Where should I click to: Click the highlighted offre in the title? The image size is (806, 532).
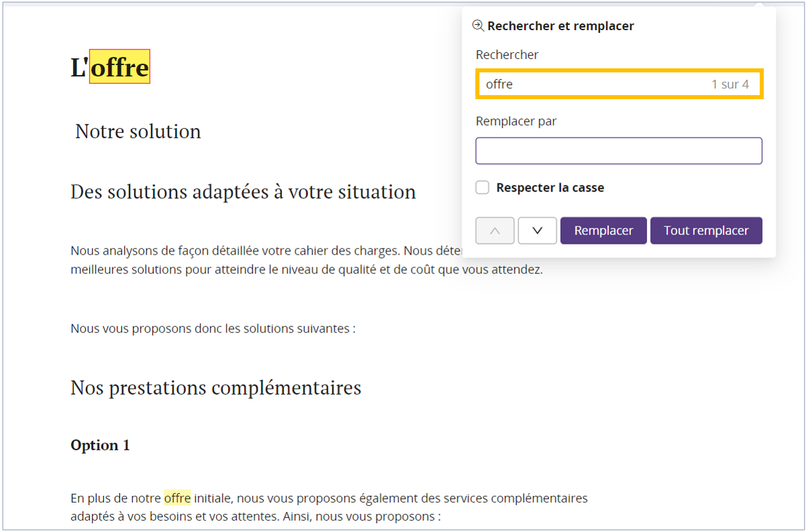point(119,67)
